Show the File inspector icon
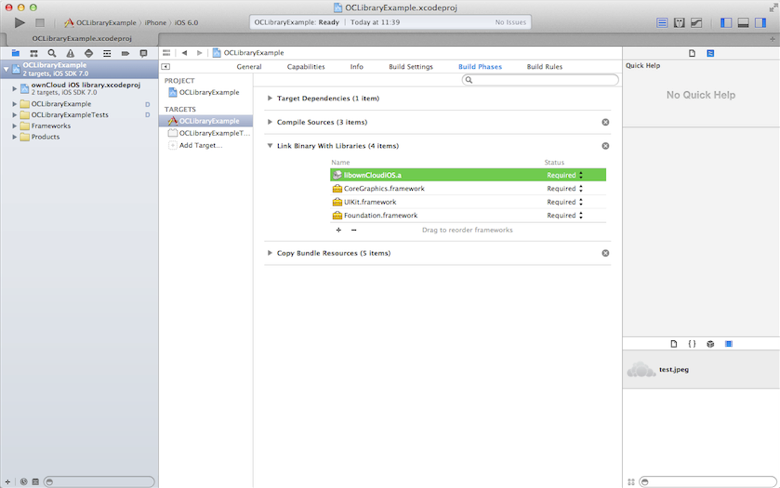 point(692,53)
